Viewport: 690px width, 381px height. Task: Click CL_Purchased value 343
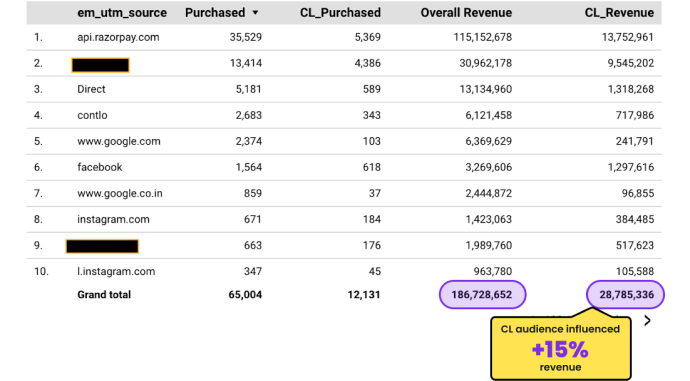pyautogui.click(x=372, y=115)
